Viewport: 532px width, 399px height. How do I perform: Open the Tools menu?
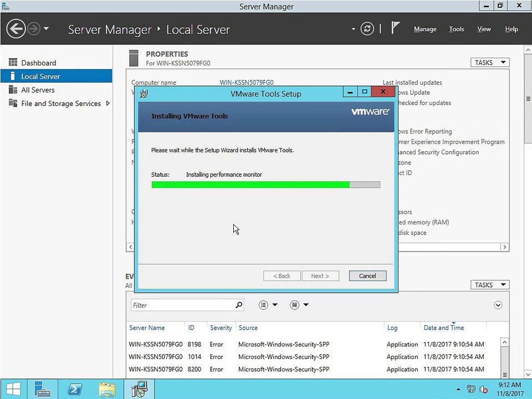pyautogui.click(x=456, y=29)
